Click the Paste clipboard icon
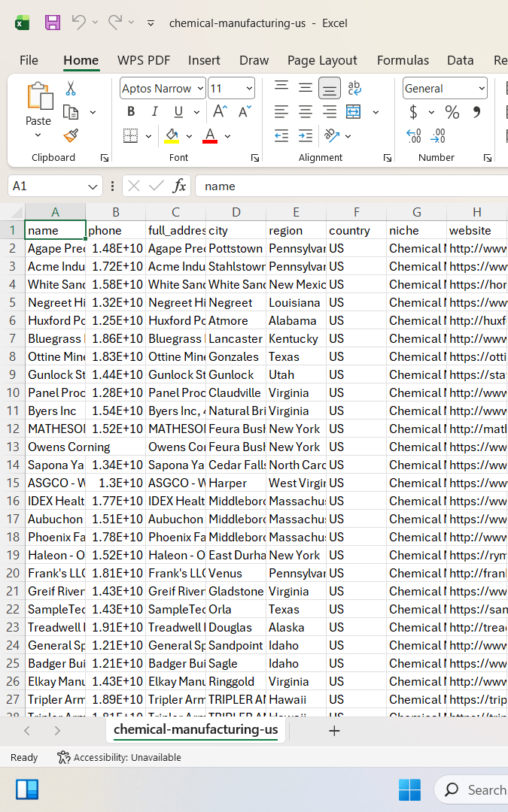 pos(39,95)
